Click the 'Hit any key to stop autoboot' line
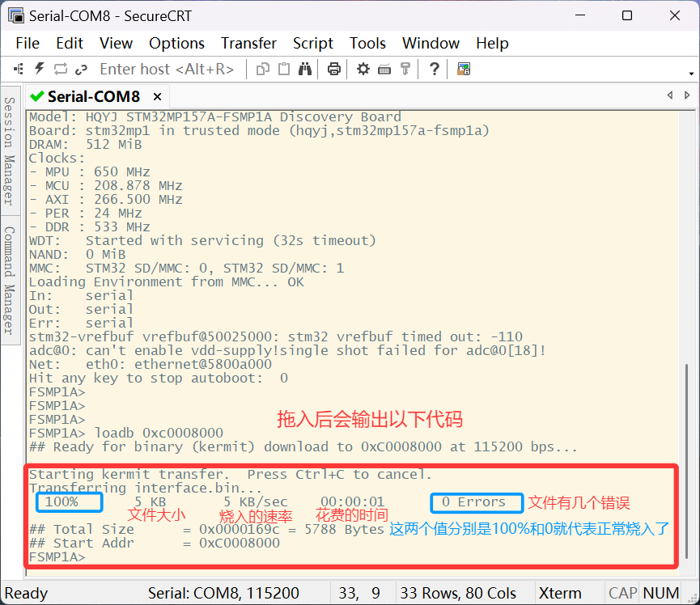 point(159,378)
